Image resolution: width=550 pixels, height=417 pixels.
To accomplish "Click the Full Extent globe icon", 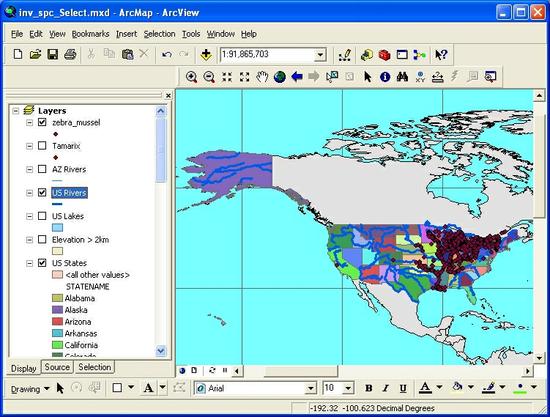I will (x=280, y=77).
